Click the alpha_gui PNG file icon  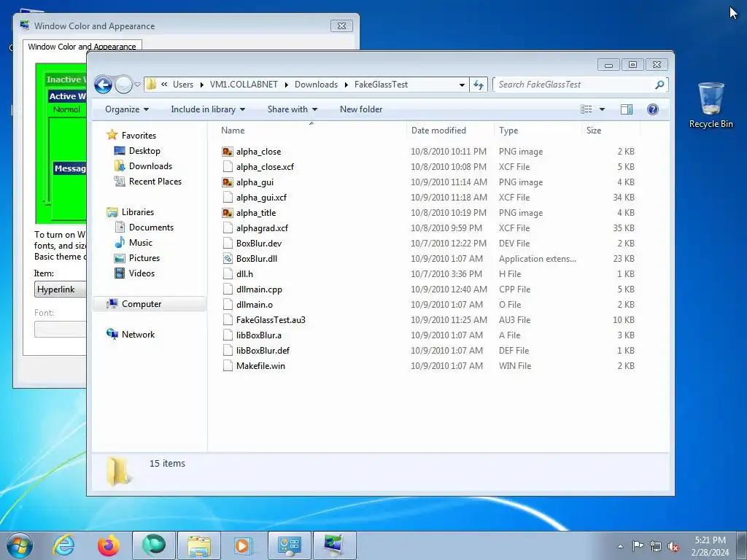228,182
